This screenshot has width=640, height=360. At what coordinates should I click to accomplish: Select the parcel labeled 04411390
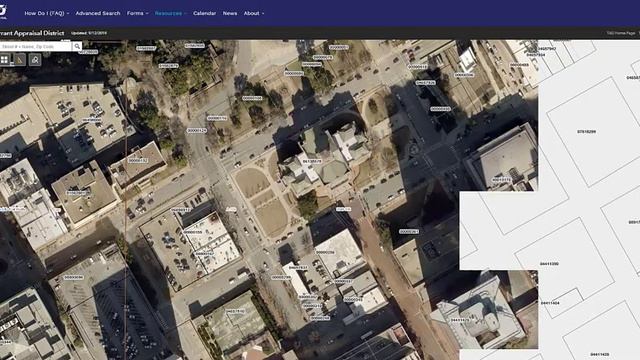[x=549, y=264]
